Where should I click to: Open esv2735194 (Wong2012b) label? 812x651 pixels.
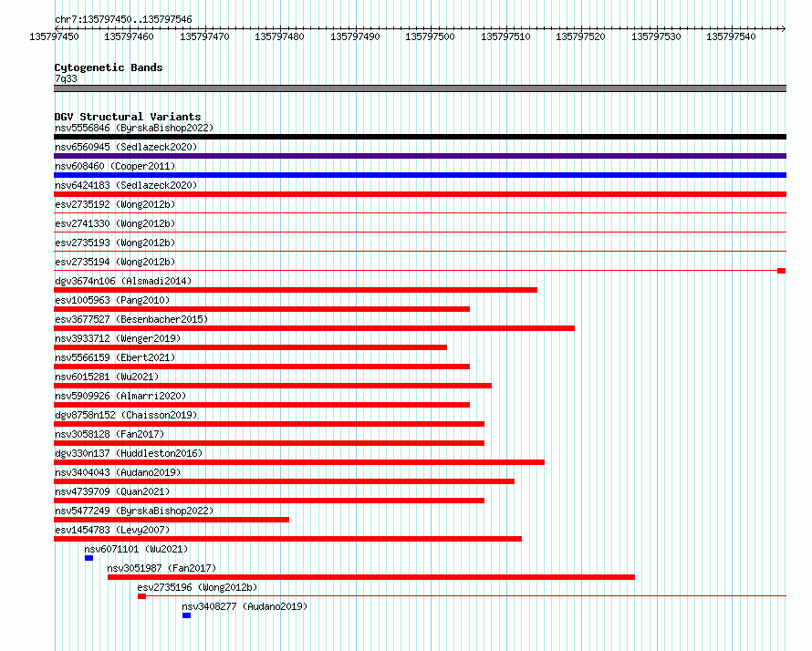[x=115, y=262]
